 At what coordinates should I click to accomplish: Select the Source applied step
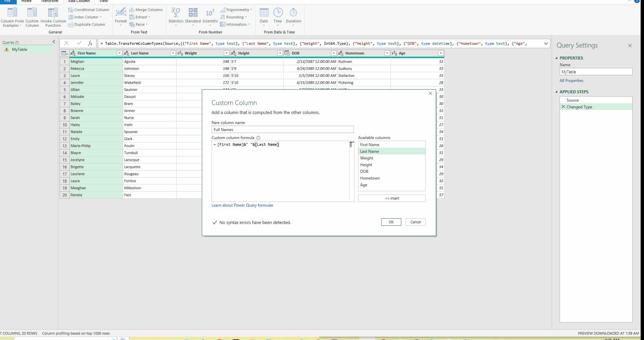(x=596, y=100)
